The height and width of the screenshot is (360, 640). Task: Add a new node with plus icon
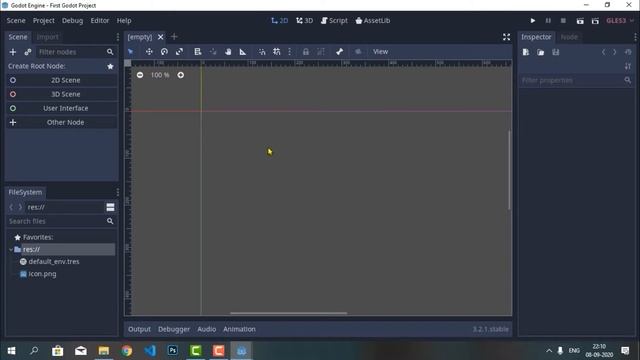click(x=13, y=52)
